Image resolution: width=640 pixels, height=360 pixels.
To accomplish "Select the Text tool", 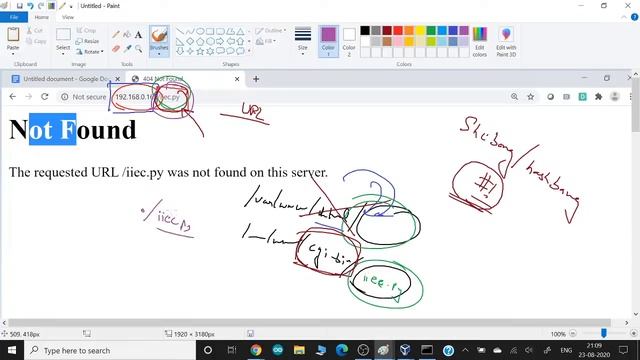I will 138,35.
